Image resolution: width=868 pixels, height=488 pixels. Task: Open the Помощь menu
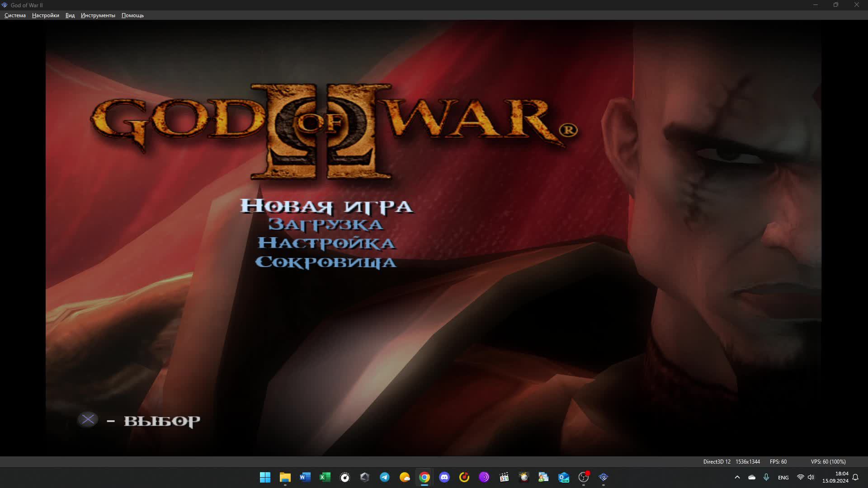point(132,15)
